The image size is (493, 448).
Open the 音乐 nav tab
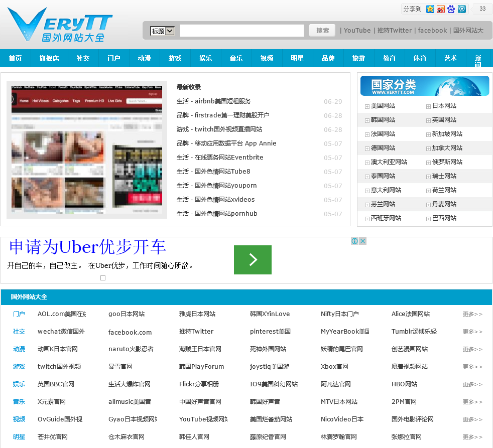point(236,58)
